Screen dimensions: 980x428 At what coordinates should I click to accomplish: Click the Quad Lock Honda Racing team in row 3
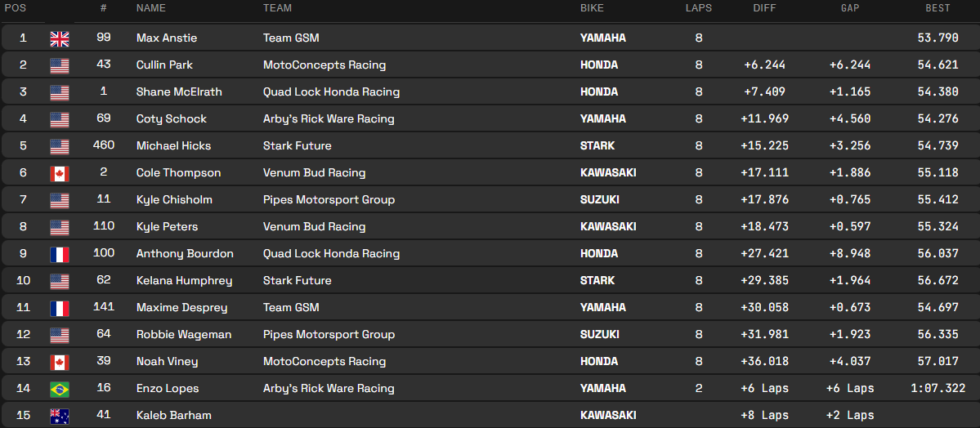[331, 92]
